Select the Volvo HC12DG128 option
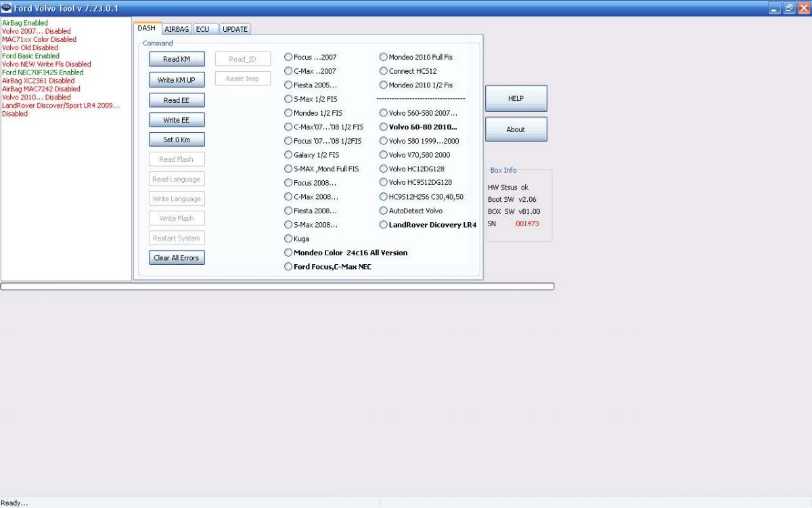The width and height of the screenshot is (812, 508). click(x=412, y=169)
